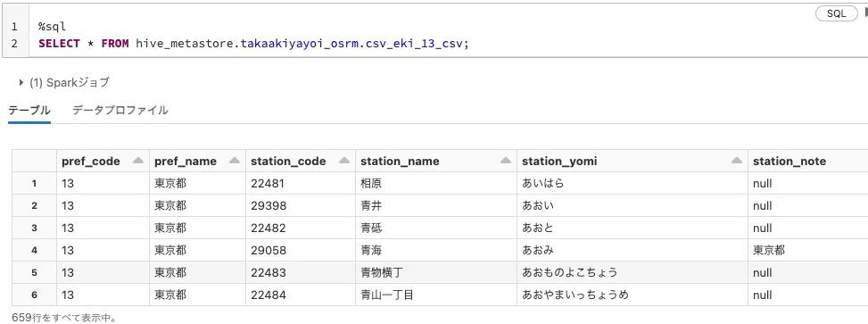Select yomi cell あおものよこちょう
The height and width of the screenshot is (324, 868).
coord(632,272)
